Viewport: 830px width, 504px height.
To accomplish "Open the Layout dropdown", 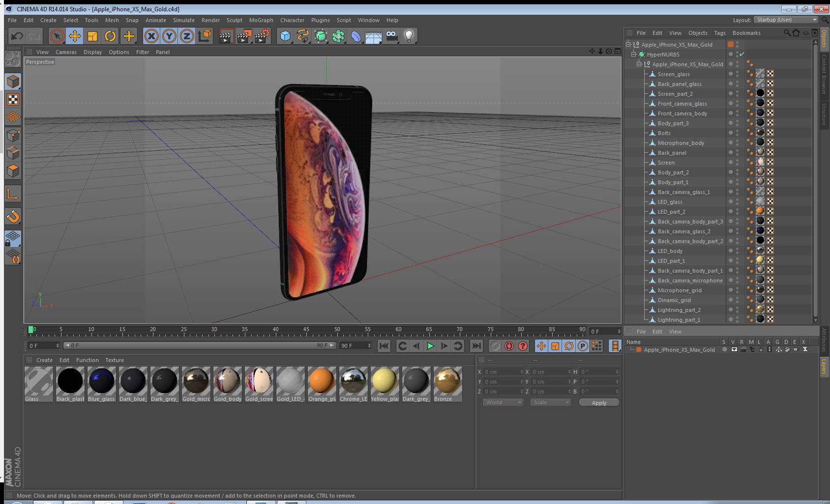I will pyautogui.click(x=786, y=20).
